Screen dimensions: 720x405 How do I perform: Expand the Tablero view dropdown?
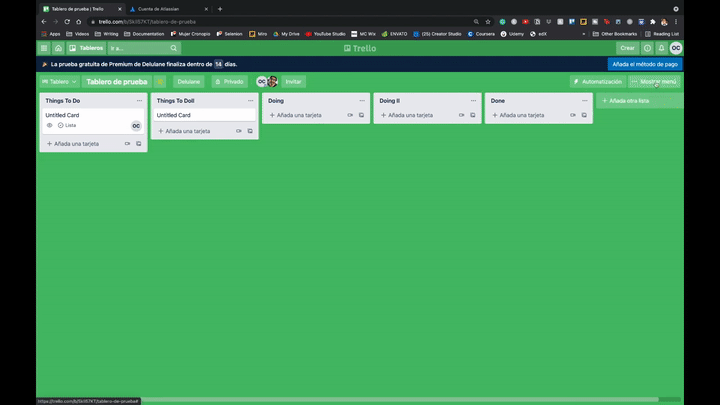pos(59,82)
